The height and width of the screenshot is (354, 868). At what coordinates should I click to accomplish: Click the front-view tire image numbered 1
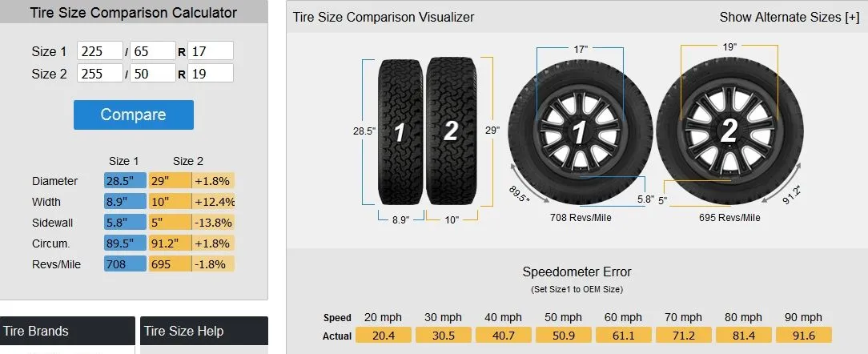(x=399, y=131)
